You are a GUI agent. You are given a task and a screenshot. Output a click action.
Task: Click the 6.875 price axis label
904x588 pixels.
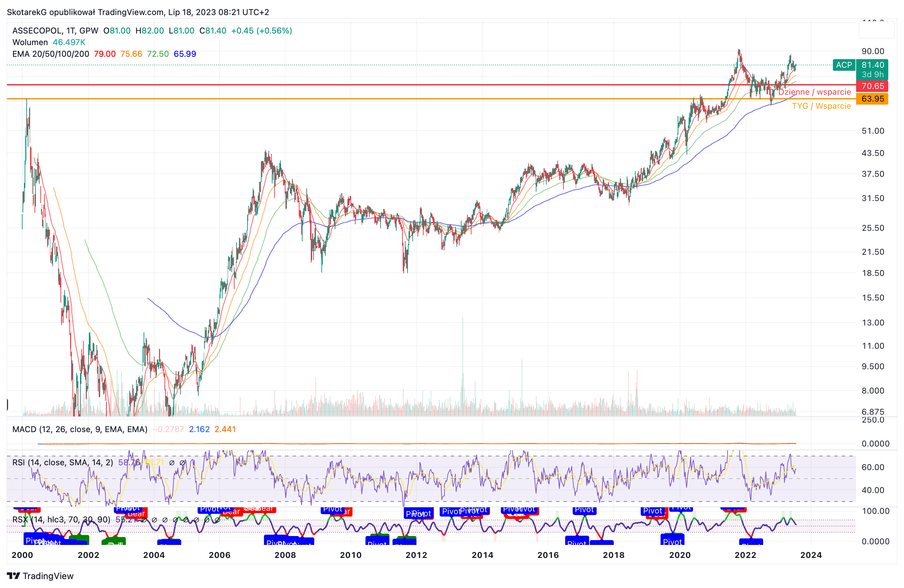click(x=873, y=412)
